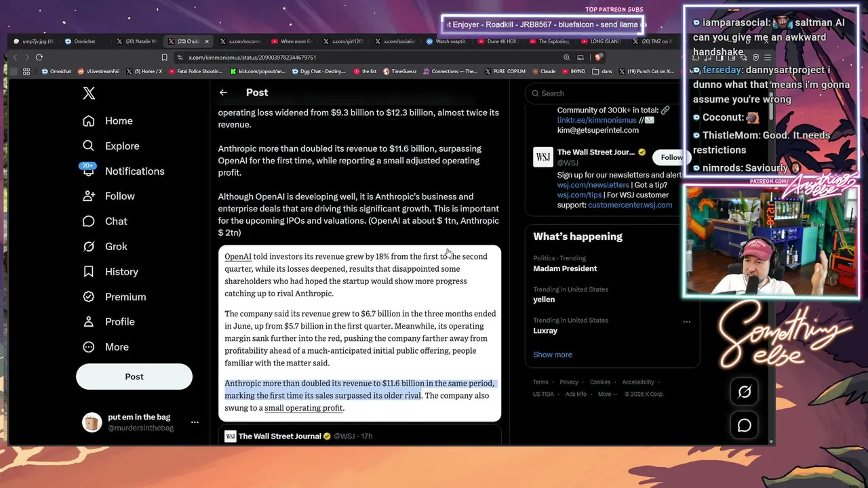
Task: Open the Chat bubble icon in sidebar
Action: click(89, 221)
